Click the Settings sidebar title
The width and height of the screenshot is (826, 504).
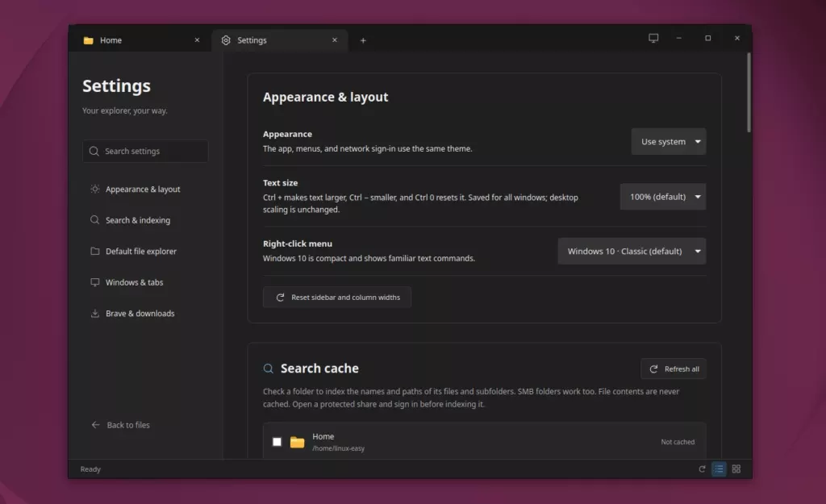tap(116, 85)
